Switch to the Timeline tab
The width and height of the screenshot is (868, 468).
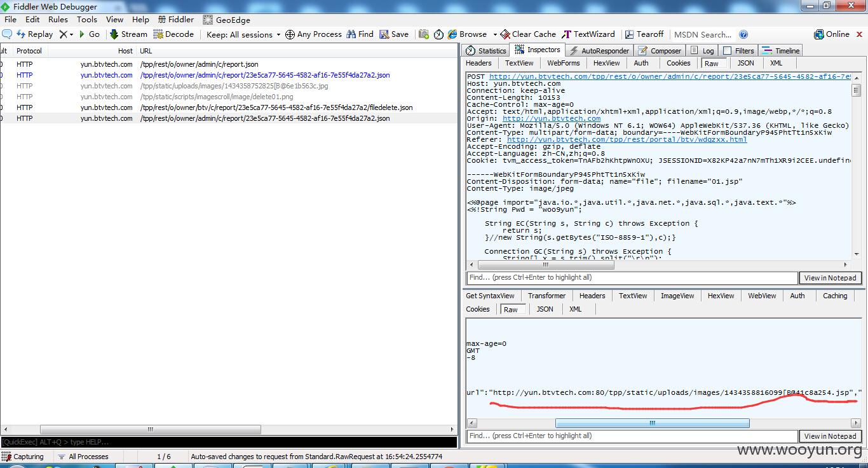point(781,51)
